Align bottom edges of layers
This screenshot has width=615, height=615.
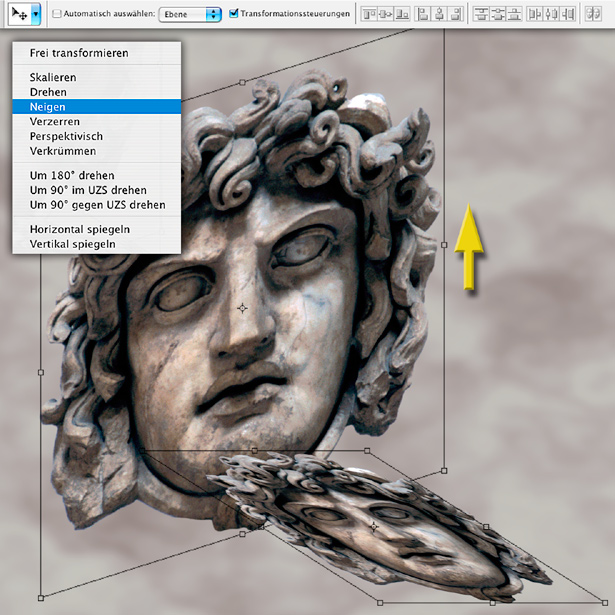coord(402,15)
